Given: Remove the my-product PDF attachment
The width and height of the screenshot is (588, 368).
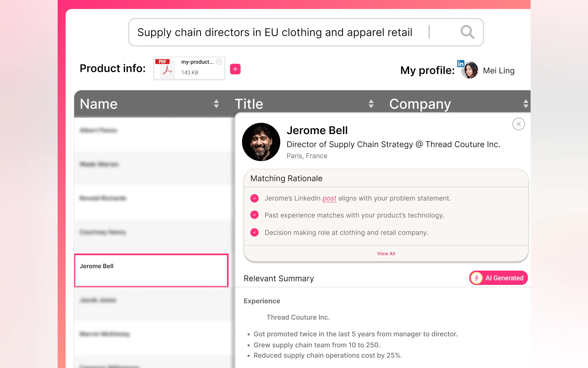Looking at the screenshot, I should [x=219, y=62].
